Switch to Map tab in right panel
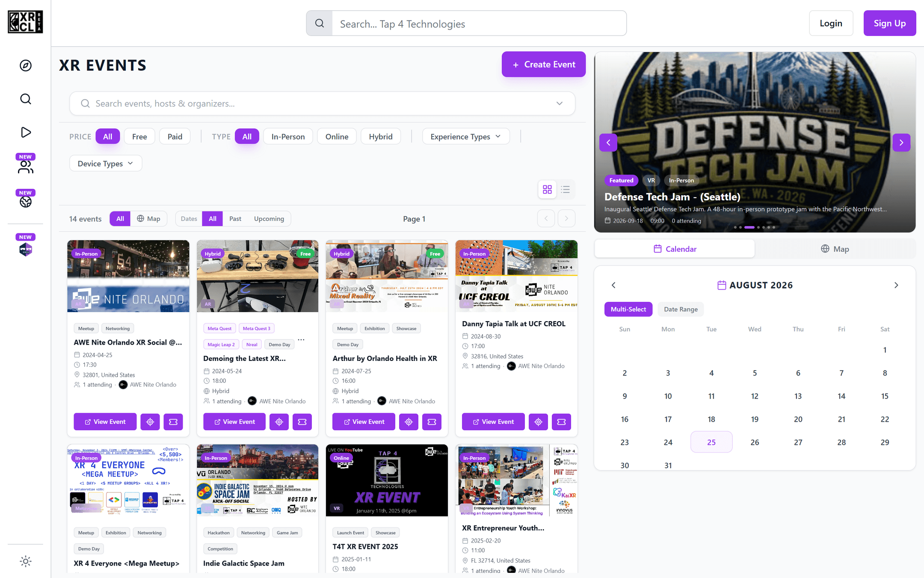Screen dimensions: 924x578 pyautogui.click(x=835, y=249)
